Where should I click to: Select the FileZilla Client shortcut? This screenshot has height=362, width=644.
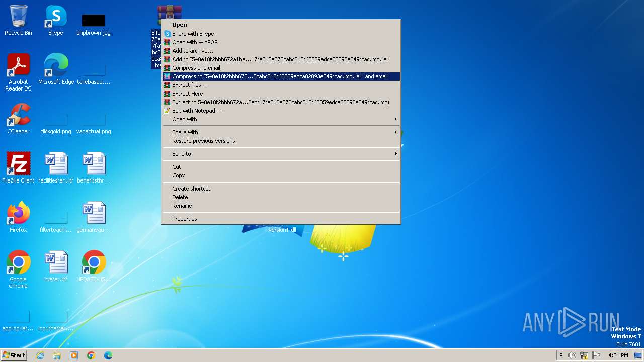tap(18, 168)
